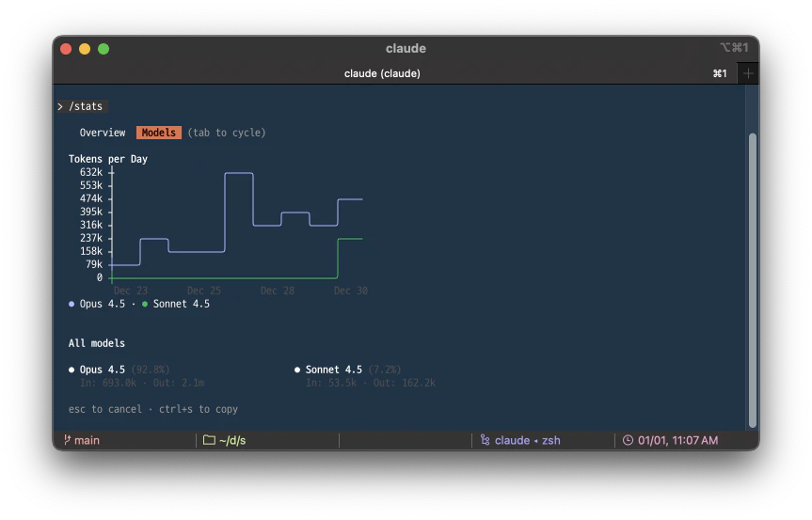Click the folder icon beside ~/d/s
The image size is (812, 520).
[209, 440]
